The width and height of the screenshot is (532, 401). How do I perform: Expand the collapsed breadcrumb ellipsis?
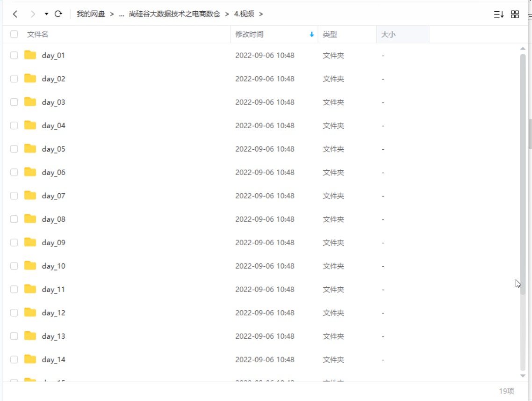(x=122, y=14)
